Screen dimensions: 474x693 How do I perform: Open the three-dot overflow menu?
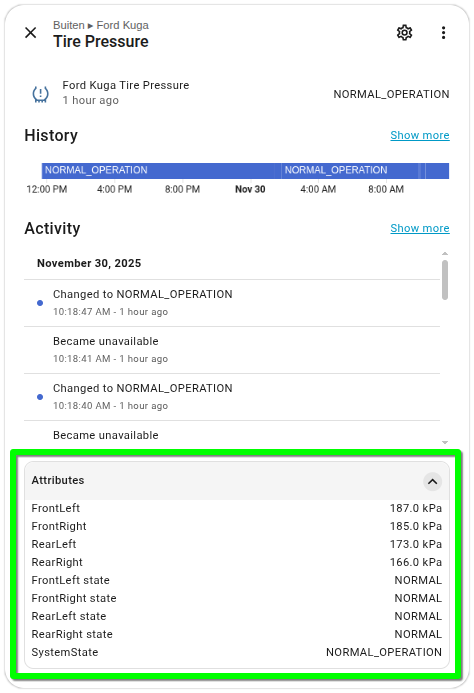(x=443, y=33)
